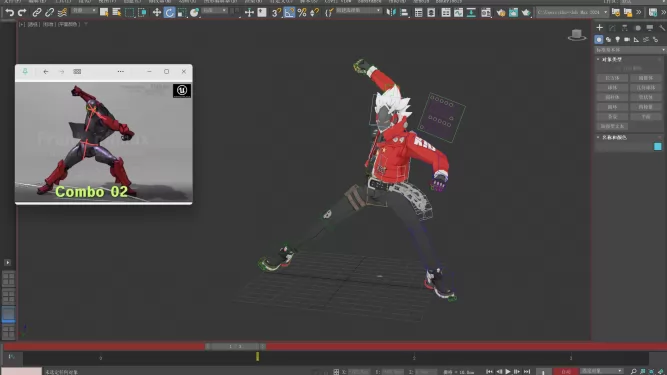
Task: Select the Geometry category in the Create panel
Action: pyautogui.click(x=599, y=40)
